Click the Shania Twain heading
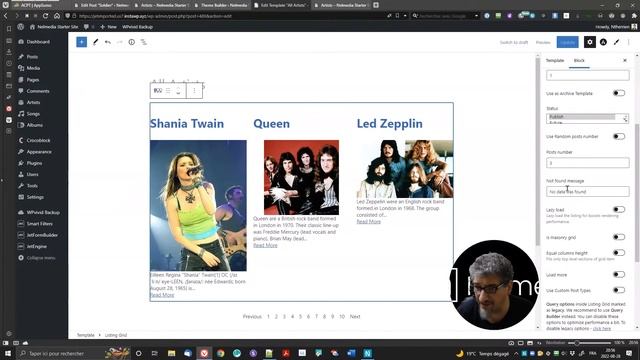This screenshot has height=360, width=640. click(187, 124)
